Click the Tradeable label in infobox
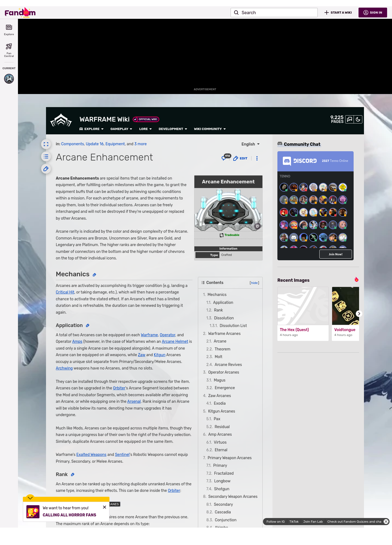Image resolution: width=392 pixels, height=545 pixels. pos(232,235)
